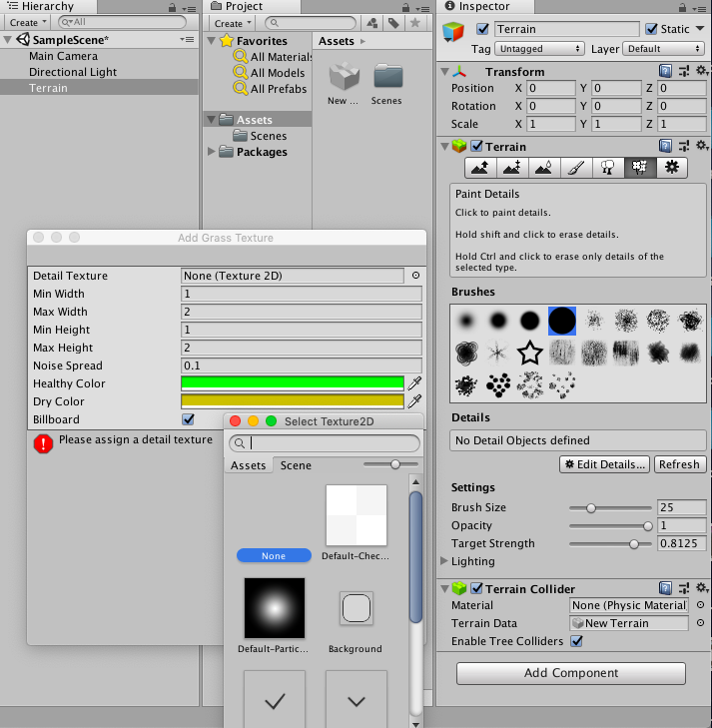
Task: Open Transform component help icon
Action: click(665, 71)
